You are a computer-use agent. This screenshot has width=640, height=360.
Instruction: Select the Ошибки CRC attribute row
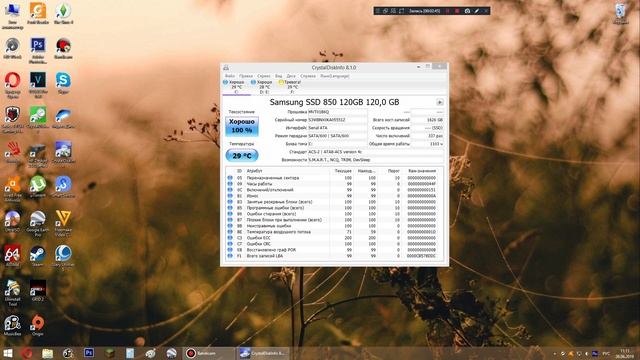point(334,244)
